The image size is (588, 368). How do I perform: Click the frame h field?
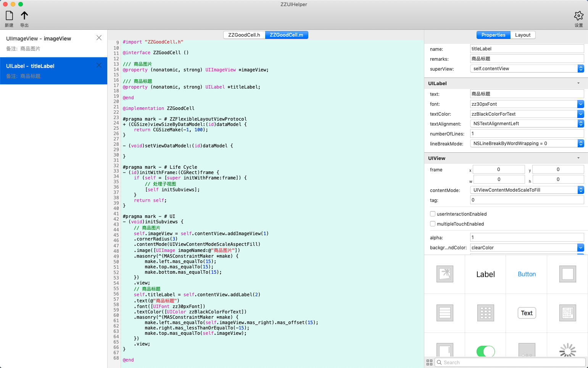point(558,179)
